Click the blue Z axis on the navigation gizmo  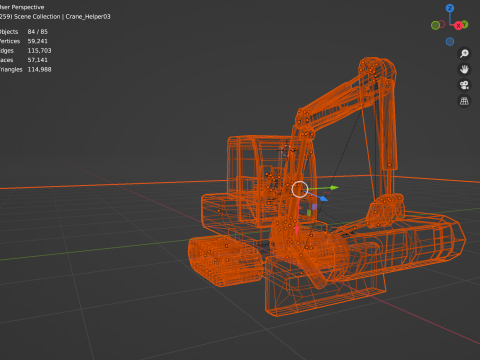point(450,8)
